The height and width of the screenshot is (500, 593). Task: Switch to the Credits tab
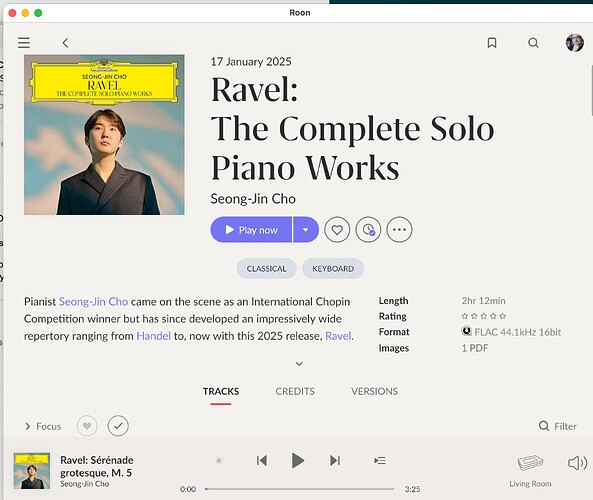pyautogui.click(x=295, y=391)
